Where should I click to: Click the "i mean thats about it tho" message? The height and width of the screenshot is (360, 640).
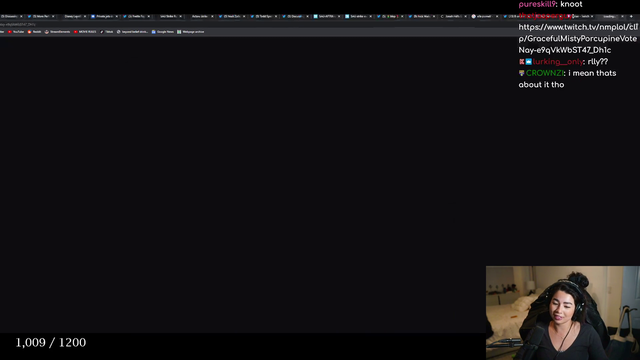[x=567, y=79]
